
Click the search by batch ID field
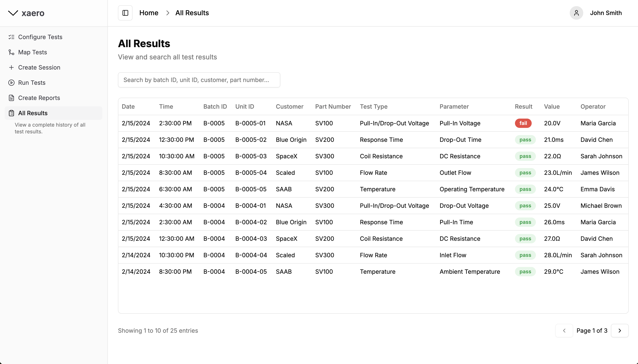[199, 80]
